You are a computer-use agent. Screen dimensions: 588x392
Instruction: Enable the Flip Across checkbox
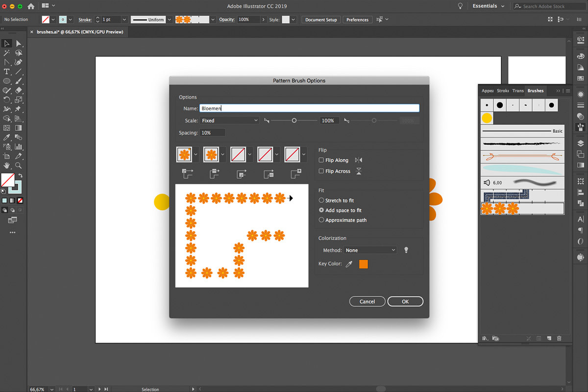point(321,171)
